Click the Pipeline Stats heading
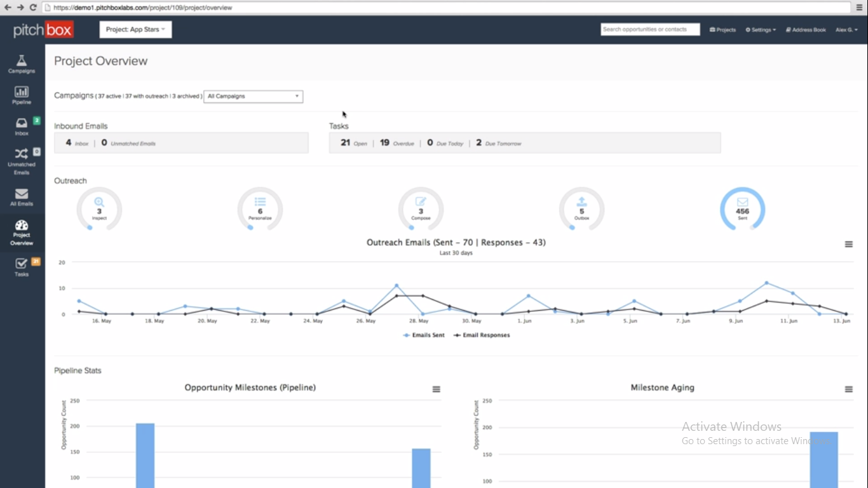Viewport: 868px width, 488px height. click(x=78, y=370)
